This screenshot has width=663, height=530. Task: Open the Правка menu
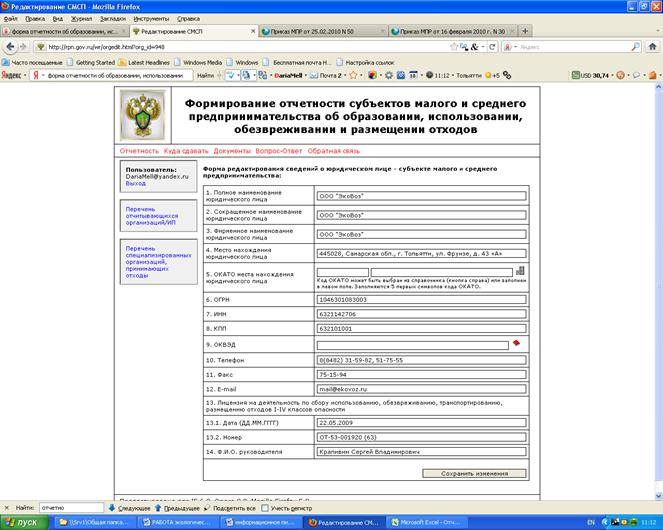[35, 19]
